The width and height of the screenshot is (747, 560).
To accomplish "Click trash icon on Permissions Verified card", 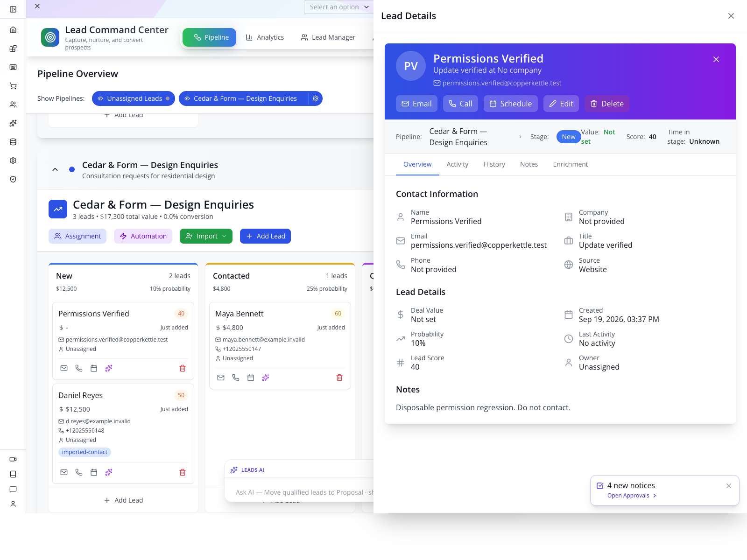I will click(183, 368).
